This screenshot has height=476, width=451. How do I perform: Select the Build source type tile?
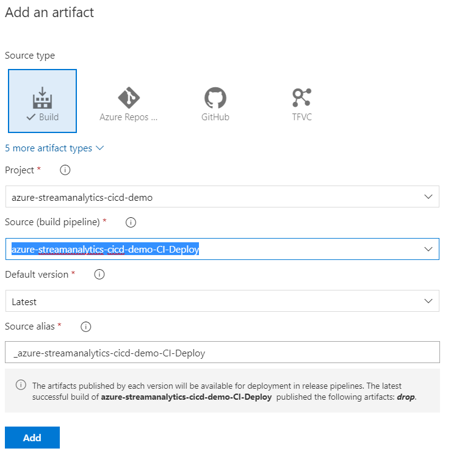[x=42, y=101]
